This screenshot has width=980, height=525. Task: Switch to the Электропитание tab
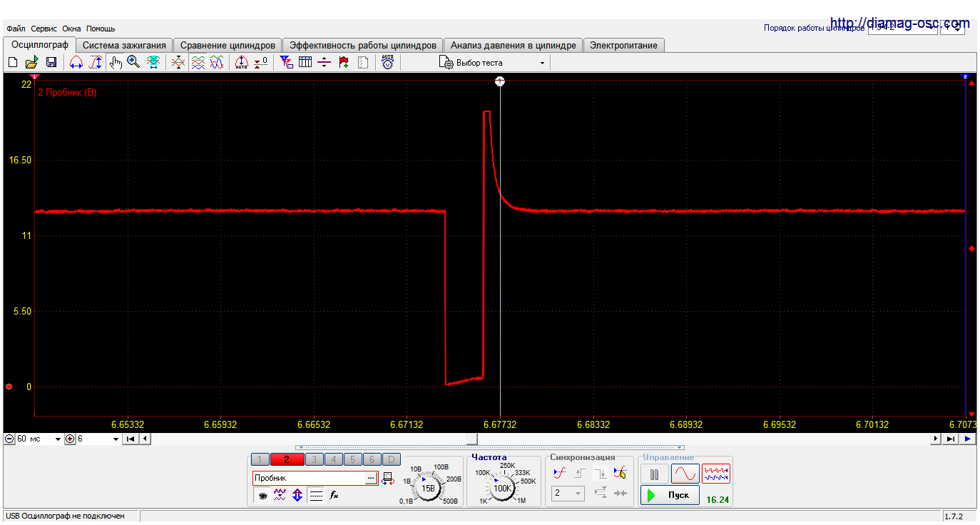pos(624,45)
